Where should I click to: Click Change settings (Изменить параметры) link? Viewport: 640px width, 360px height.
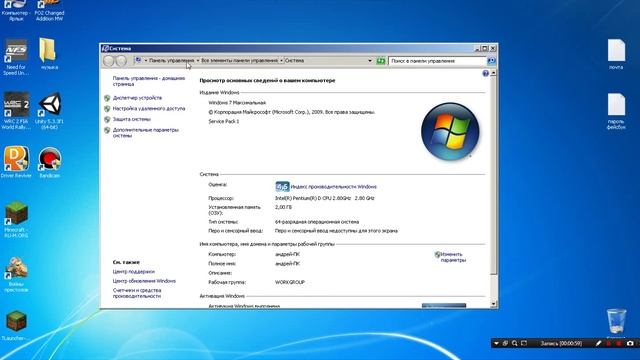tap(453, 257)
